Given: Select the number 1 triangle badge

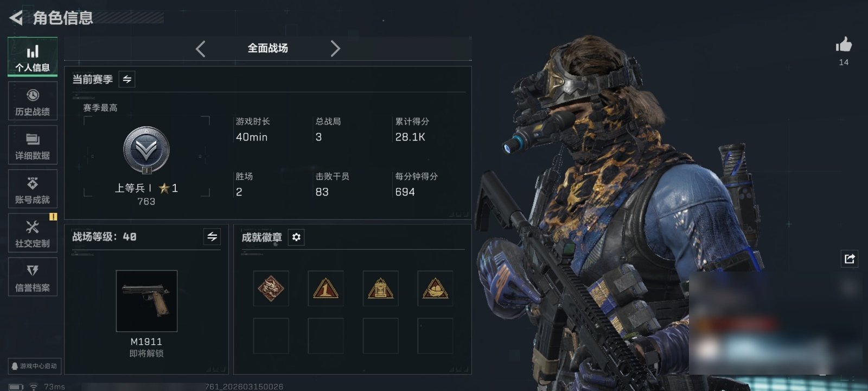Looking at the screenshot, I should pos(325,288).
